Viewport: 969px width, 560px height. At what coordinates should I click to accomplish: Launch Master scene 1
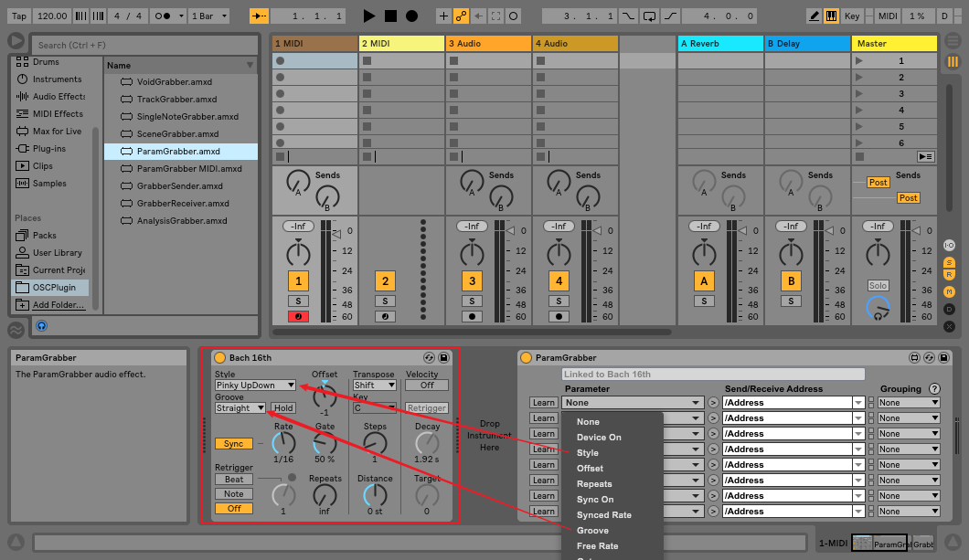[x=859, y=60]
